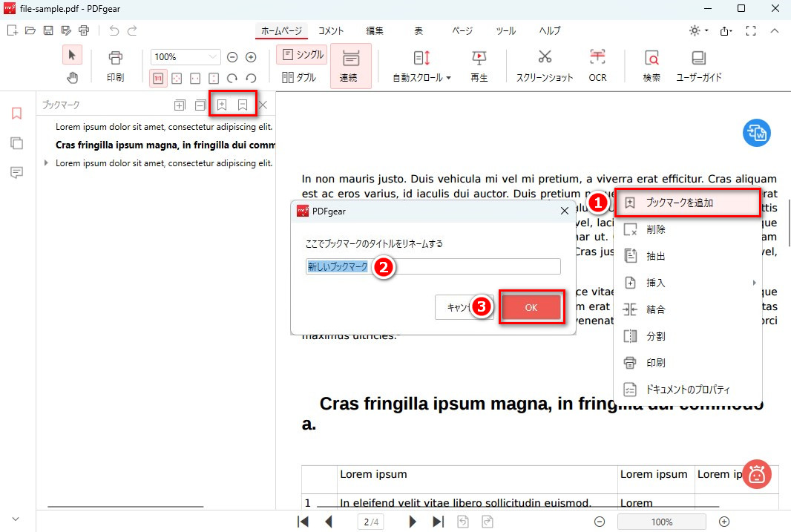Switch to ダブル two-page view

point(298,76)
